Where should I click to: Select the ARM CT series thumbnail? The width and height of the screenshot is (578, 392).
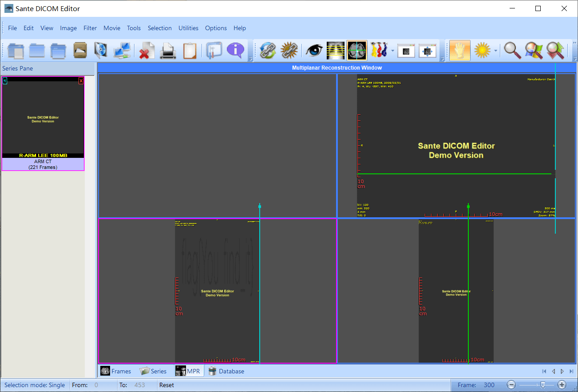coord(43,123)
